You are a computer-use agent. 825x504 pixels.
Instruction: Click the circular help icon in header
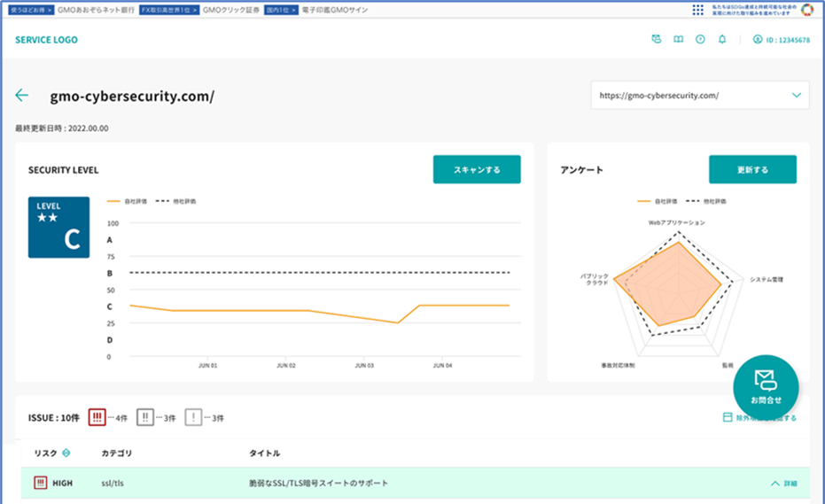pos(700,40)
